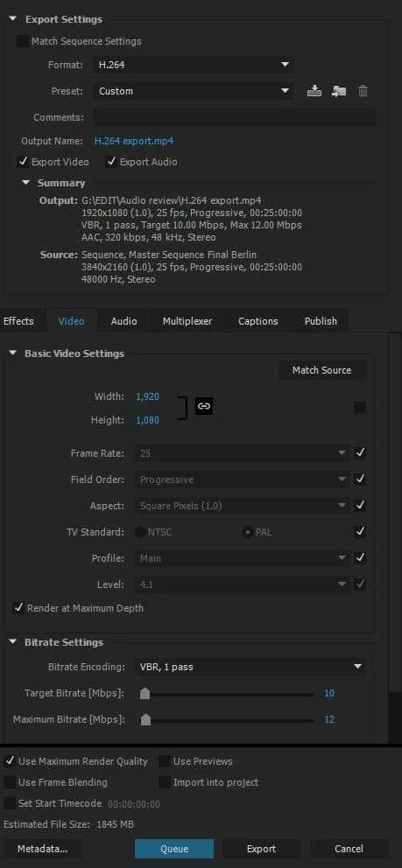This screenshot has width=402, height=868.
Task: Select the NTSC TV Standard radio button
Action: tap(141, 532)
